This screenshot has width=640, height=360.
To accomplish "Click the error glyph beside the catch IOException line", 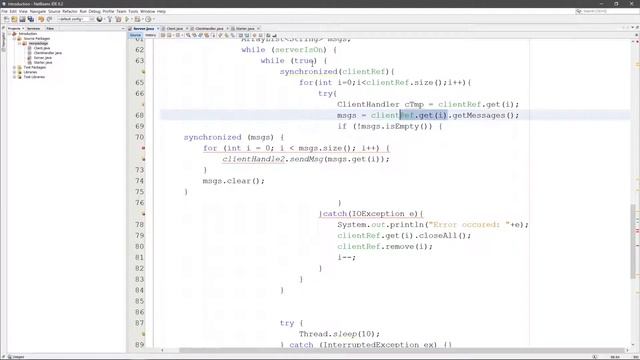I will click(x=143, y=214).
